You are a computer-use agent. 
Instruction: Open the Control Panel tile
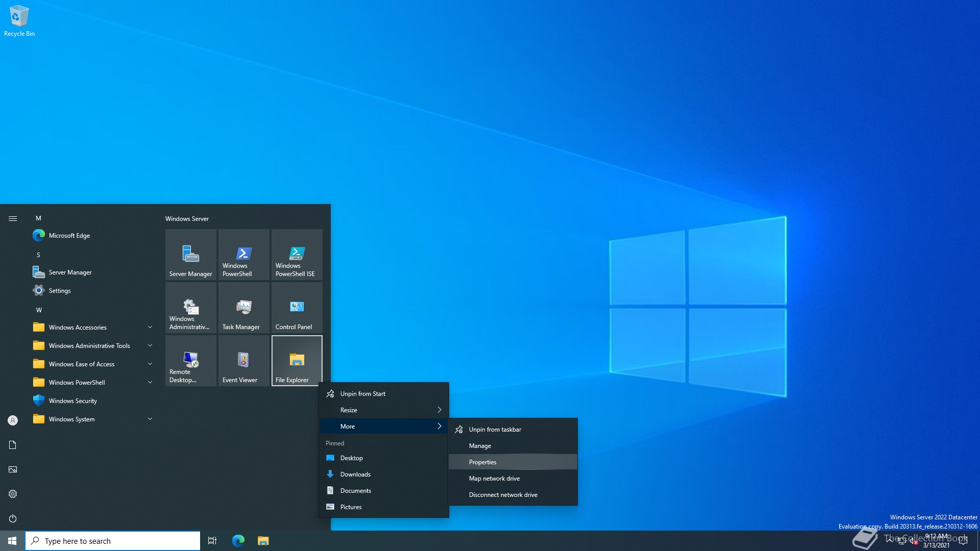(297, 308)
